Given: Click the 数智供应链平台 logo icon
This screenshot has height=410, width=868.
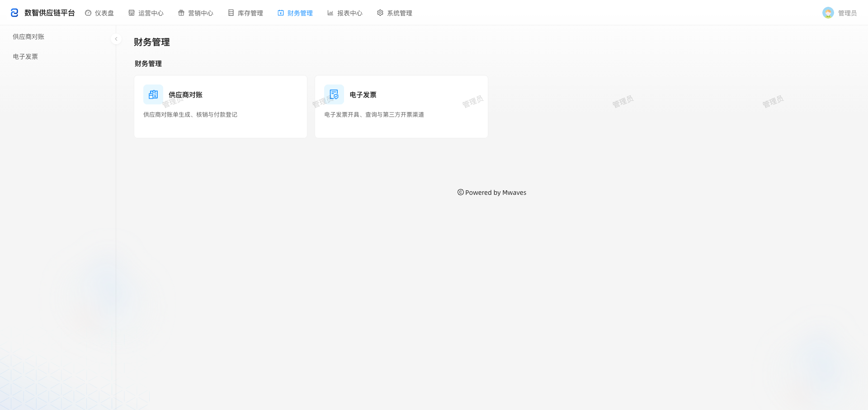Looking at the screenshot, I should (14, 13).
